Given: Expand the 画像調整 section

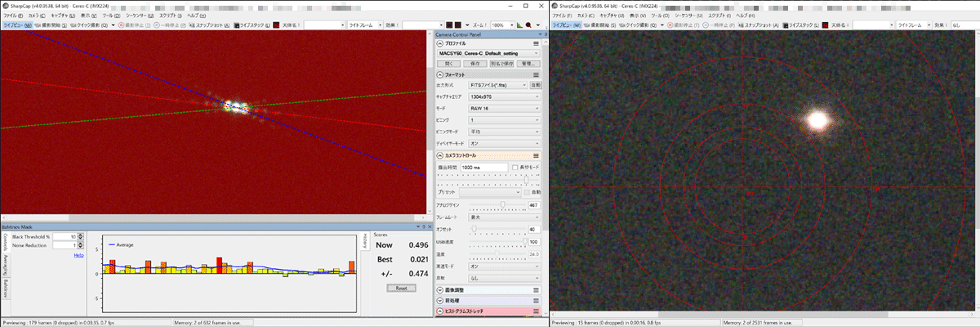Looking at the screenshot, I should click(440, 290).
